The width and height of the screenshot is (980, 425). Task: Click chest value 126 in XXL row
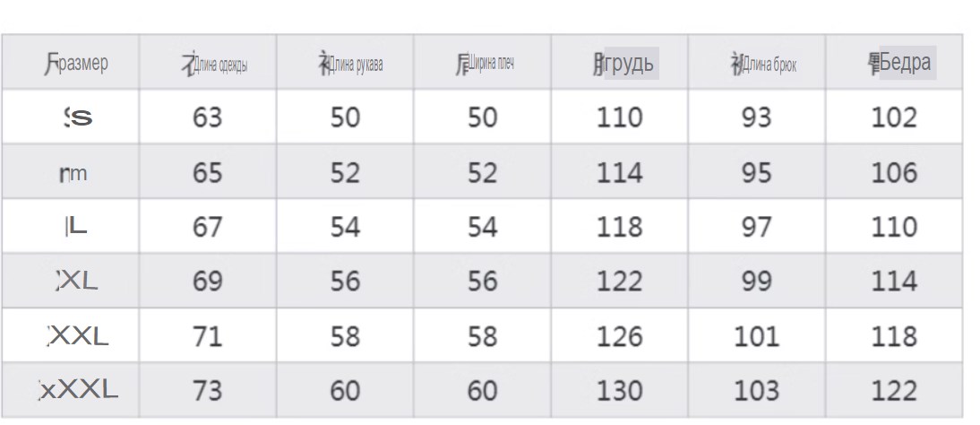pyautogui.click(x=619, y=337)
